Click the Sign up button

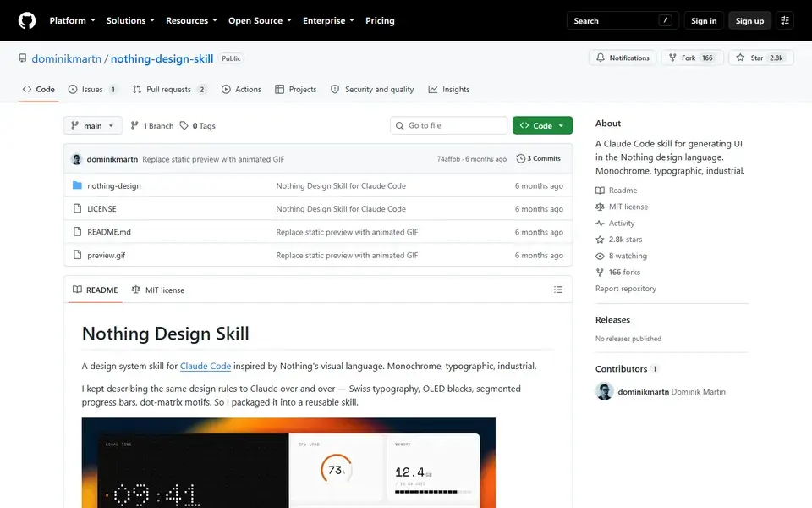[x=749, y=20]
